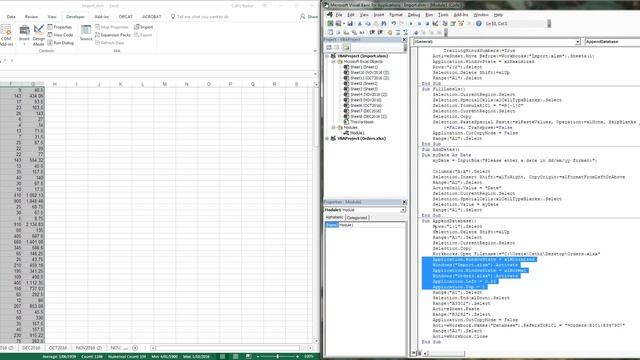Image resolution: width=640 pixels, height=360 pixels.
Task: Click View Code in the Excel Controls group
Action: (x=60, y=35)
